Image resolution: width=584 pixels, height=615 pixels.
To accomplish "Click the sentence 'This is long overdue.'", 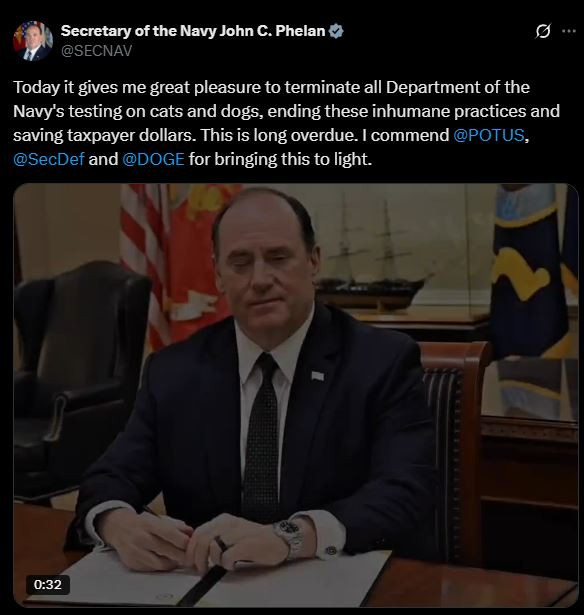I will point(280,135).
